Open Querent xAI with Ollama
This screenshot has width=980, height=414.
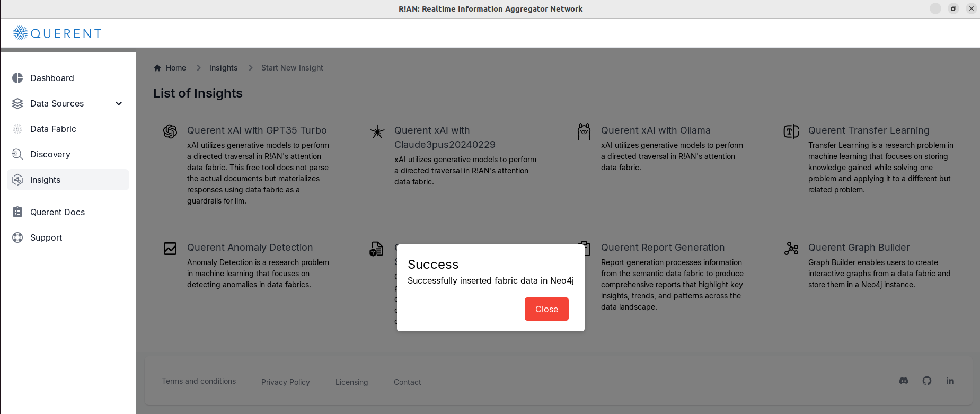[656, 130]
